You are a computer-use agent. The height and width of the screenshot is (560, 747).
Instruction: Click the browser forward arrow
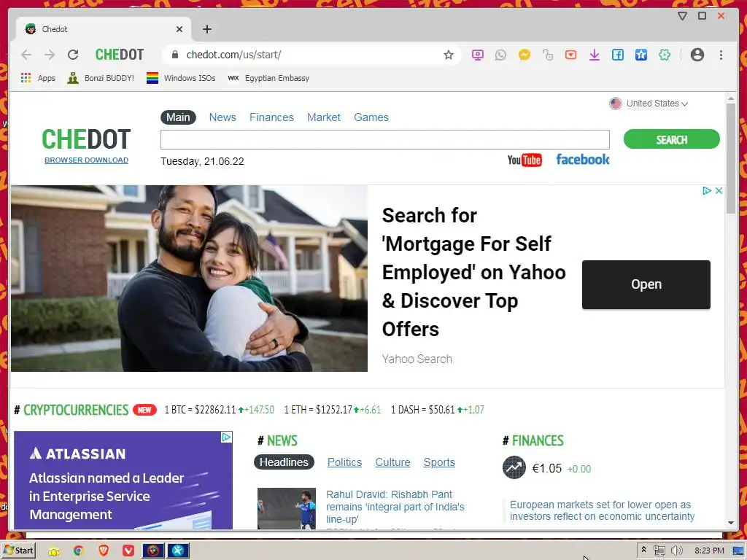tap(50, 55)
